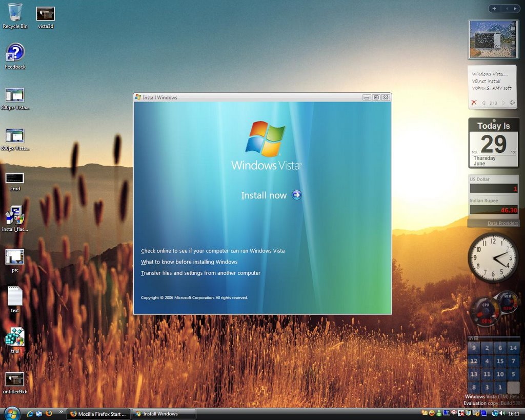Add a new sticky note with plus
The height and width of the screenshot is (420, 525).
tap(512, 103)
